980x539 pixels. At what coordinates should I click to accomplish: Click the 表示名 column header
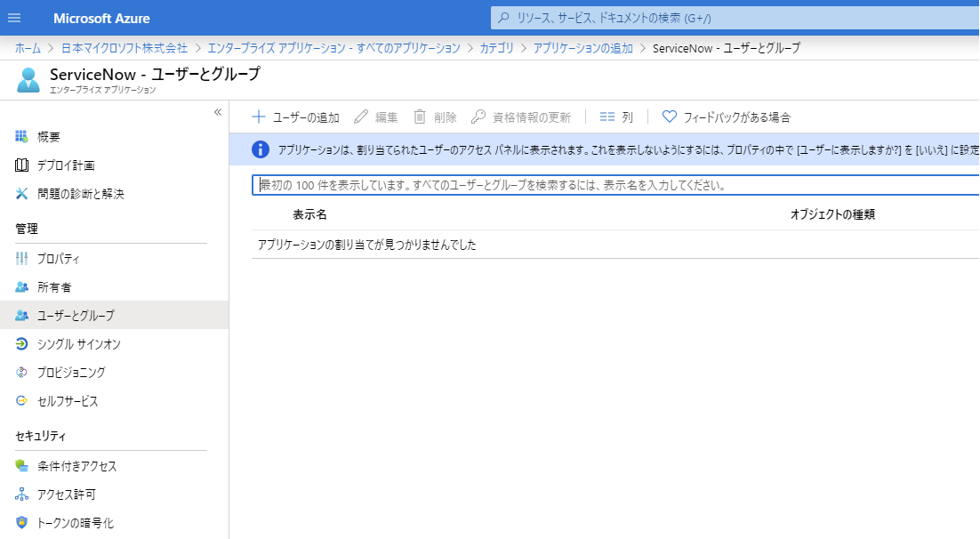(x=309, y=214)
